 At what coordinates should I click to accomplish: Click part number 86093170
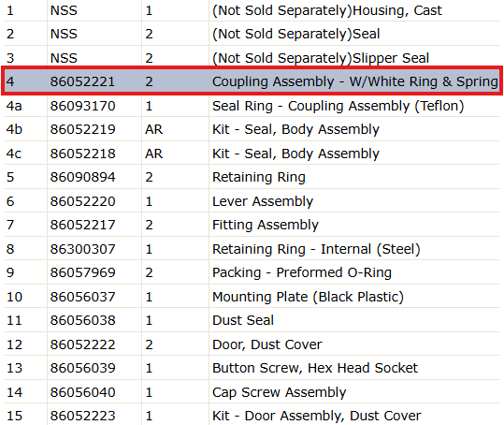point(82,106)
